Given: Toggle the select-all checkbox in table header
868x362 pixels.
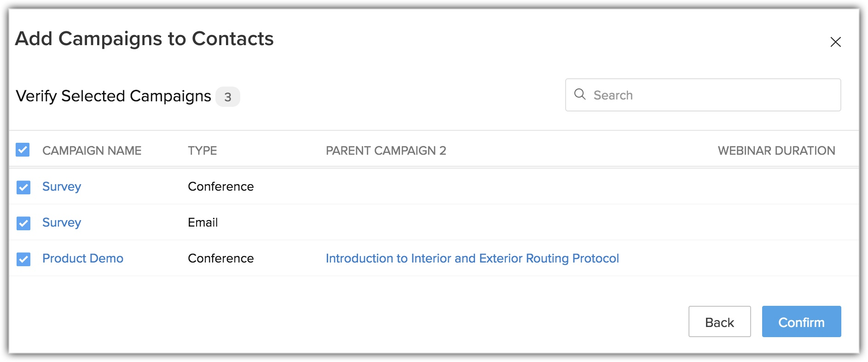Looking at the screenshot, I should coord(23,150).
